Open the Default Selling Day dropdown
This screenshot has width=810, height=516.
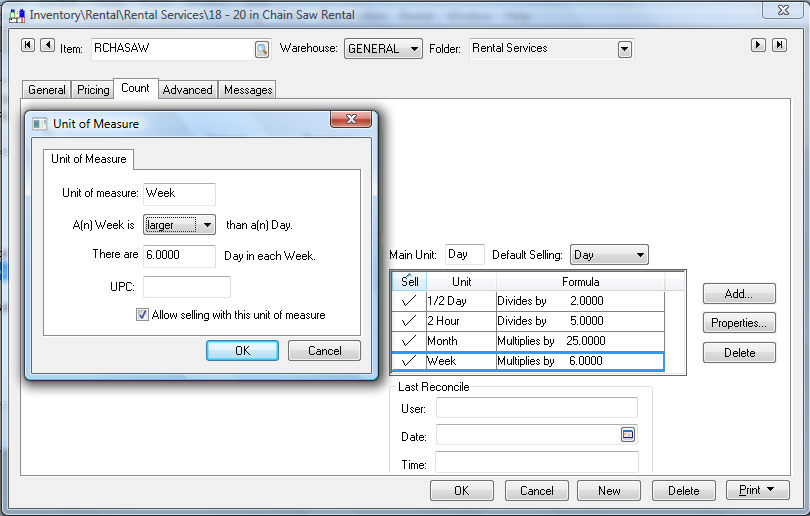[638, 256]
